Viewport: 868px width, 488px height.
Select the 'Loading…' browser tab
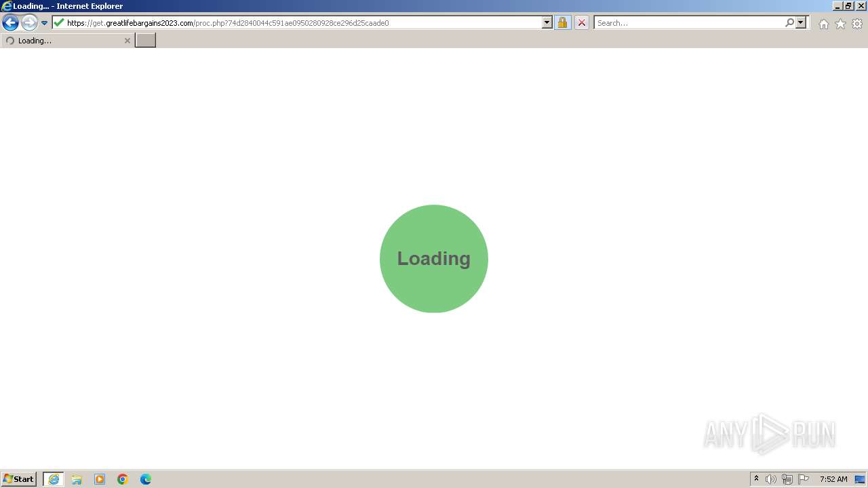[x=67, y=41]
